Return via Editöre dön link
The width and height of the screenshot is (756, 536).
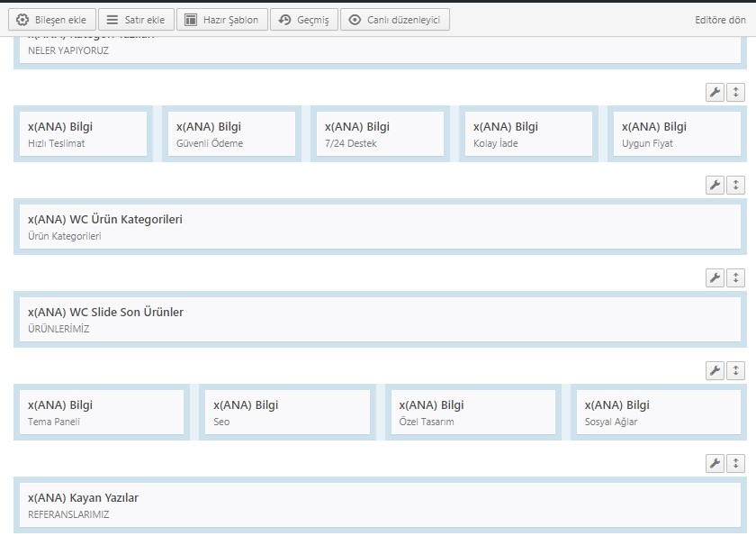(x=720, y=20)
